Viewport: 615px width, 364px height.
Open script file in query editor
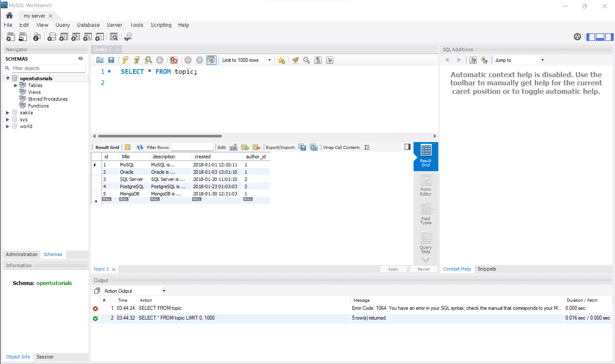click(x=100, y=60)
